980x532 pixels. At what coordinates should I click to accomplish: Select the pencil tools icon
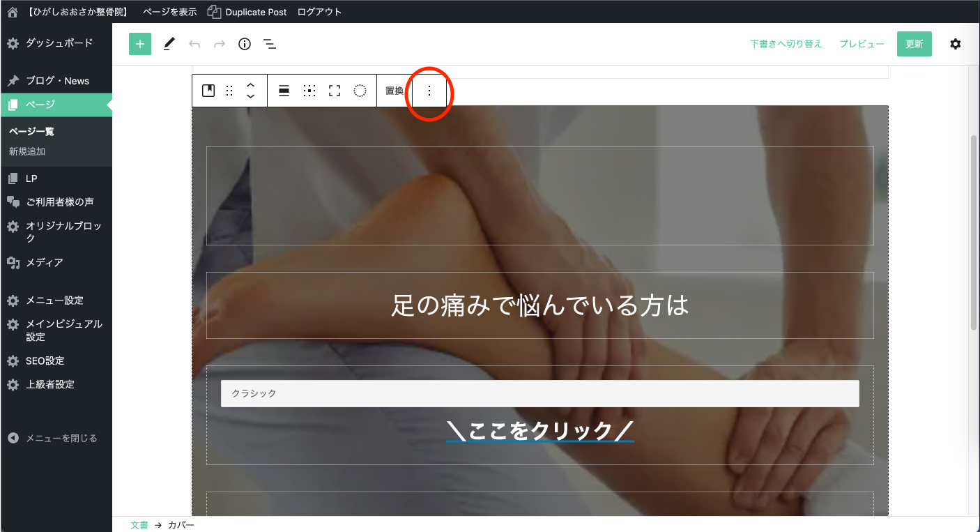[169, 44]
